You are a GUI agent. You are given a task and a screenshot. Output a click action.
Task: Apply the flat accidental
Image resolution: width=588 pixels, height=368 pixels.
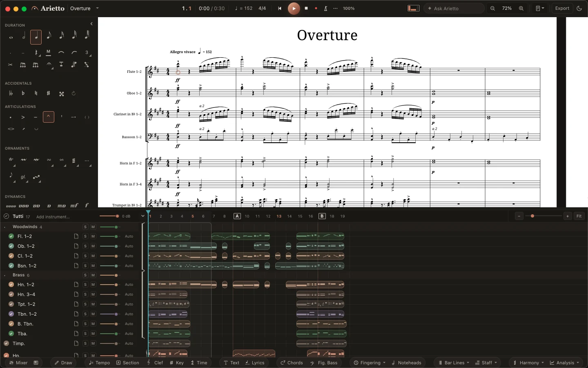tap(23, 94)
